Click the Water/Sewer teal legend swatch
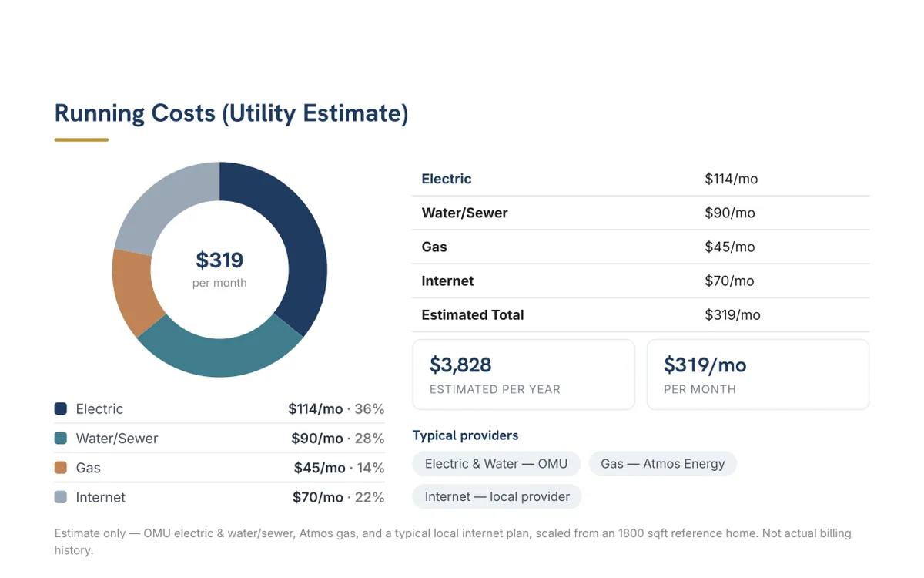 61,439
